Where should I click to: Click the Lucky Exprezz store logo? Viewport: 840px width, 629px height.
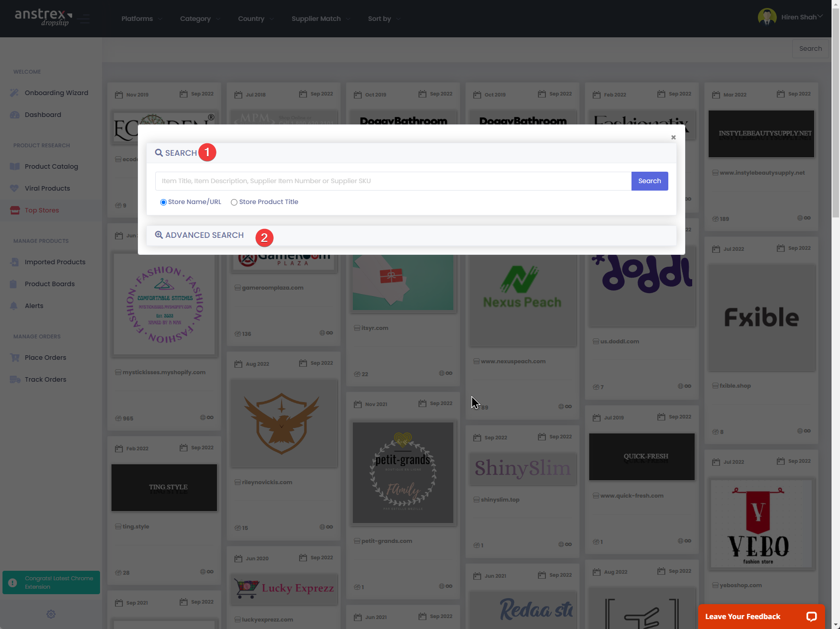[284, 589]
